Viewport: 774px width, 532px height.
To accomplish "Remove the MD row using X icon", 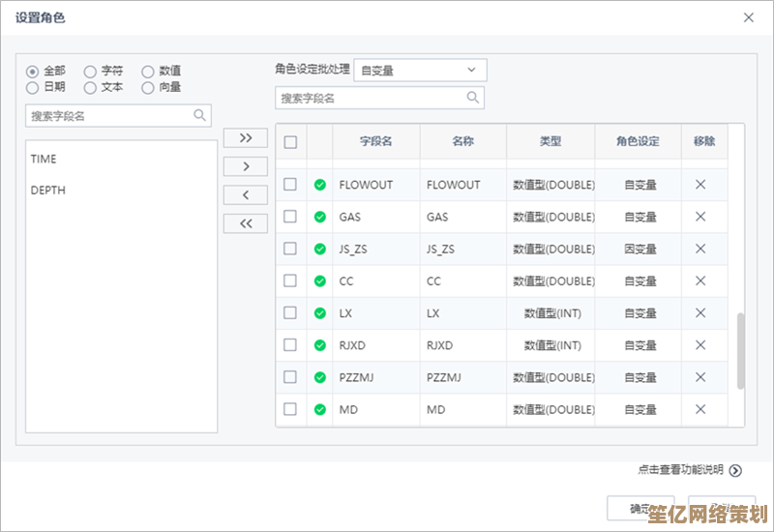I will [700, 409].
